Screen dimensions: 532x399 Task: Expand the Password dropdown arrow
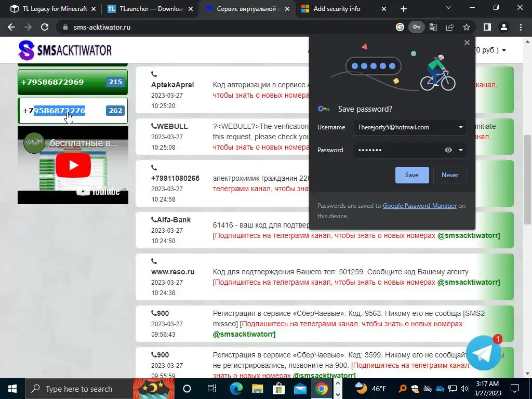point(461,150)
